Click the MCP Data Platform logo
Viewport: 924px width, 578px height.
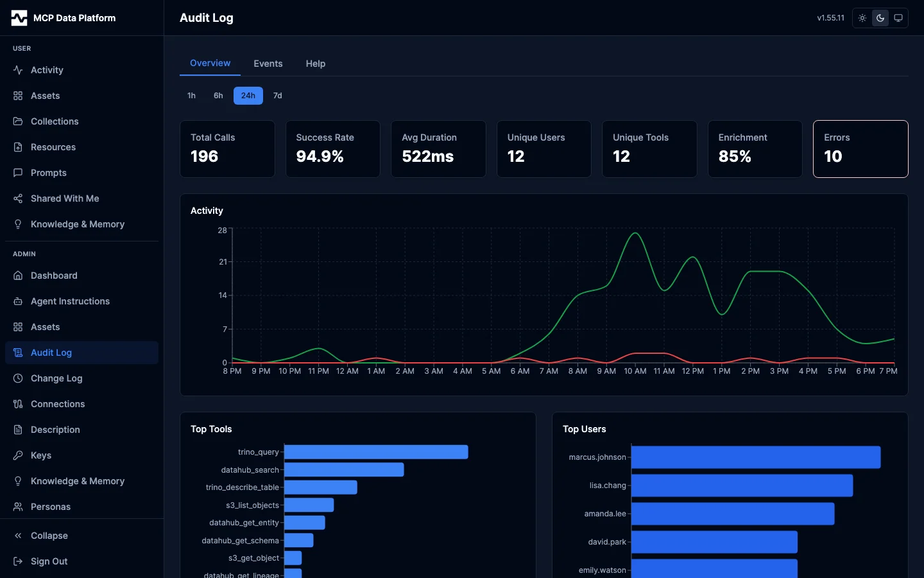coord(64,18)
